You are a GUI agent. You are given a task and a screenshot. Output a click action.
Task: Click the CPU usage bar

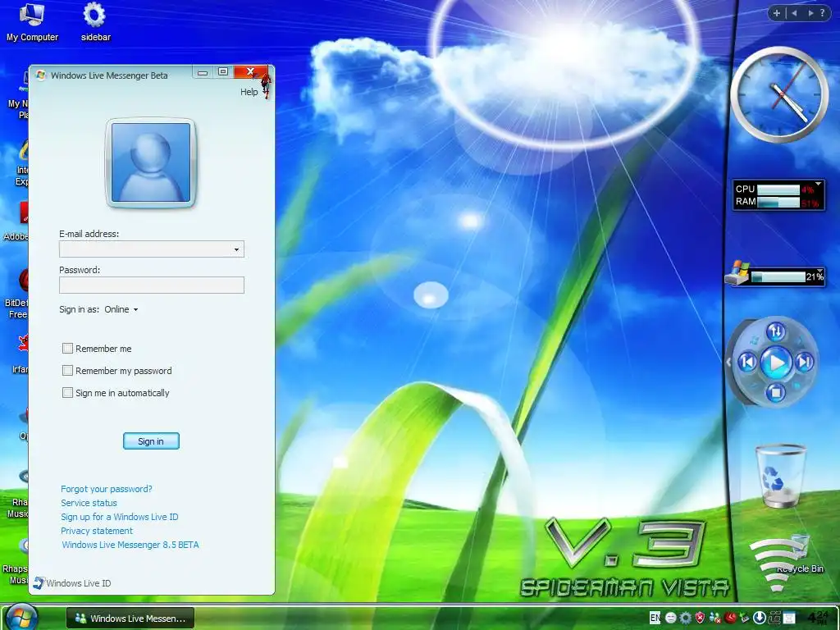coord(778,189)
